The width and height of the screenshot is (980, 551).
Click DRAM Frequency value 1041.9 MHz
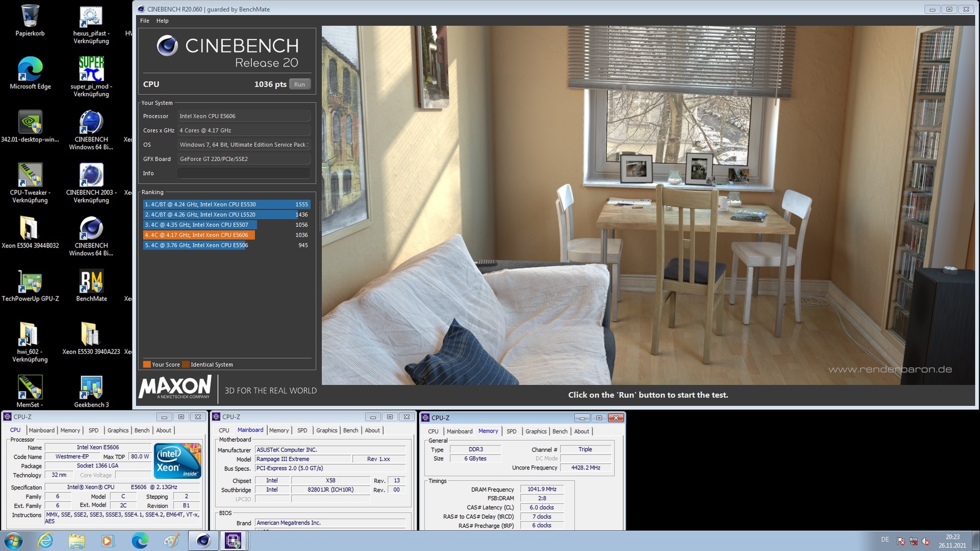point(542,489)
